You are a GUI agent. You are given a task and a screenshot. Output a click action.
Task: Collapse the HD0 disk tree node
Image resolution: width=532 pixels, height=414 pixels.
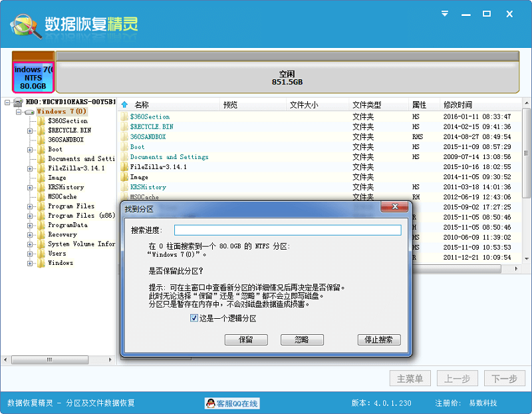pyautogui.click(x=7, y=102)
